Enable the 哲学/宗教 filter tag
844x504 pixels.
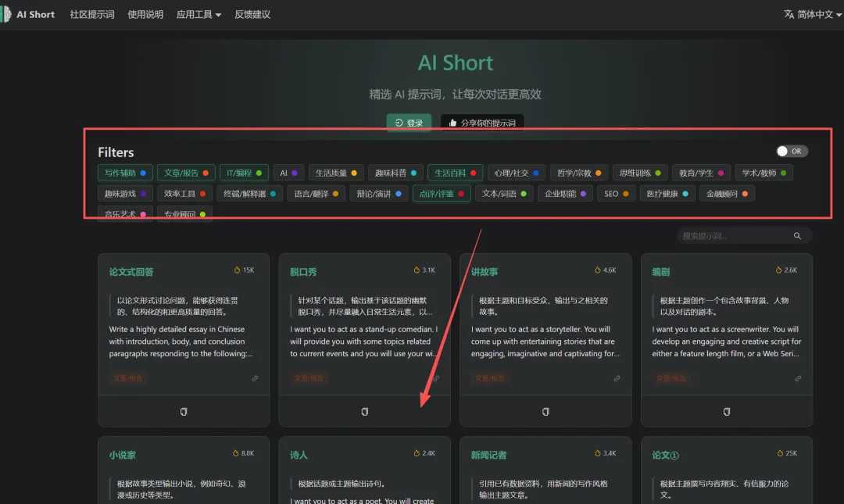coord(578,173)
